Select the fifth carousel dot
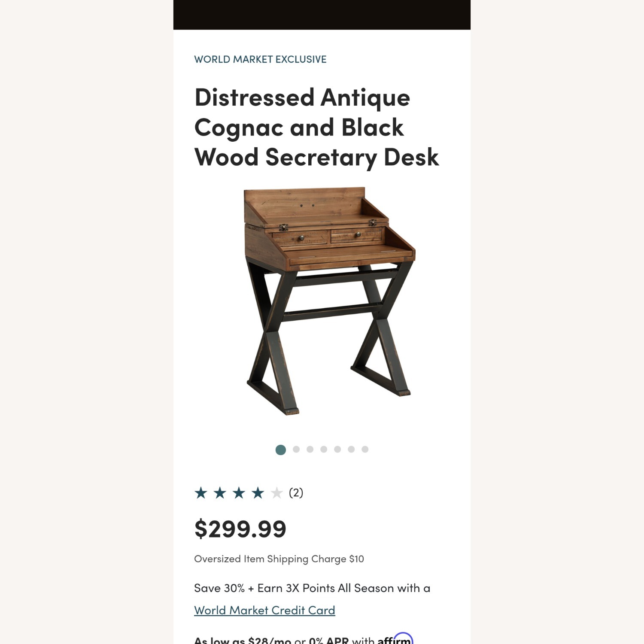644x644 pixels. (337, 450)
